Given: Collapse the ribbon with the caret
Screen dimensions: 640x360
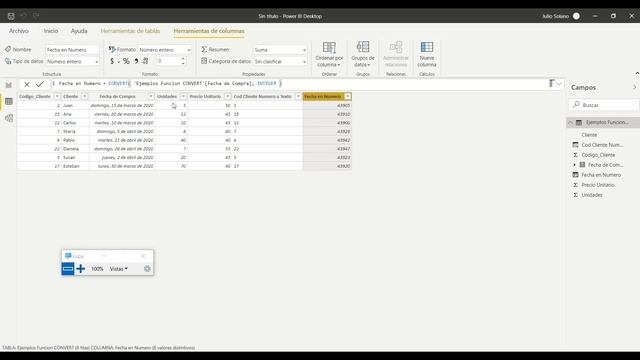Looking at the screenshot, I should pyautogui.click(x=637, y=73).
